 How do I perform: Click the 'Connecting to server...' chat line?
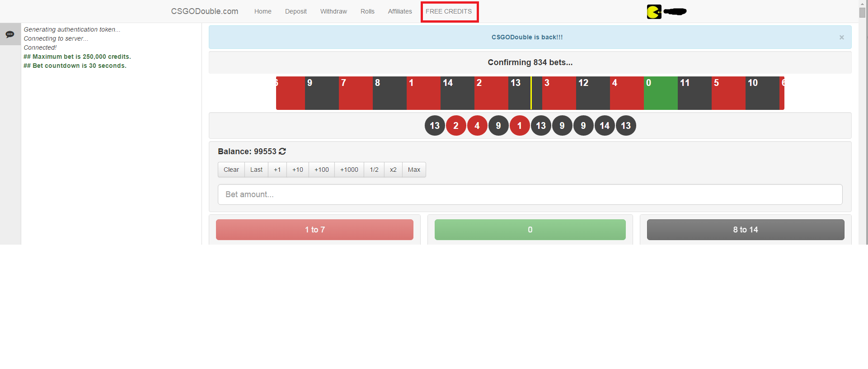(x=56, y=38)
